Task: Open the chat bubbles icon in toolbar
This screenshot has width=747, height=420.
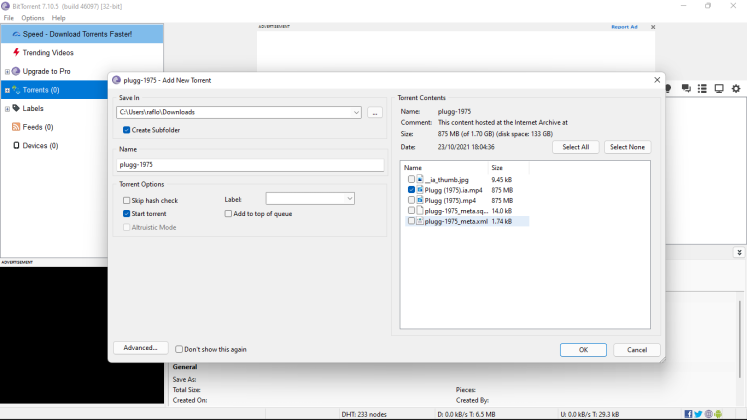Action: click(x=686, y=89)
